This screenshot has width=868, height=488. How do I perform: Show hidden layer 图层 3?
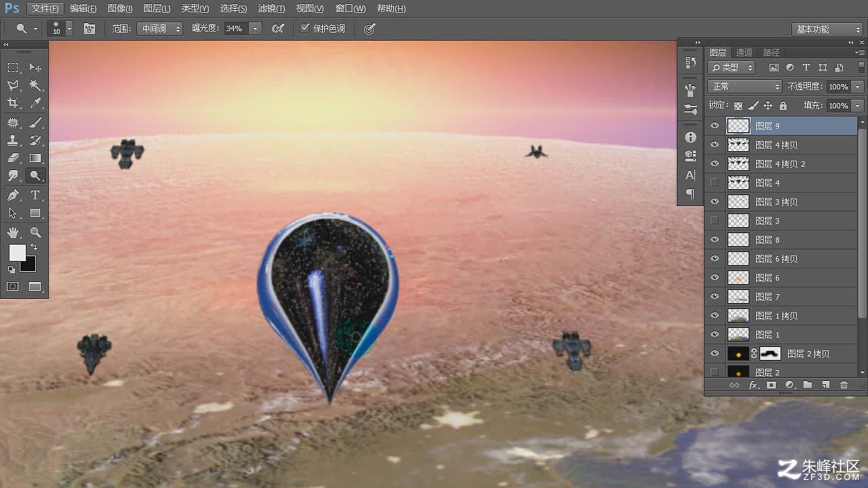coord(714,220)
